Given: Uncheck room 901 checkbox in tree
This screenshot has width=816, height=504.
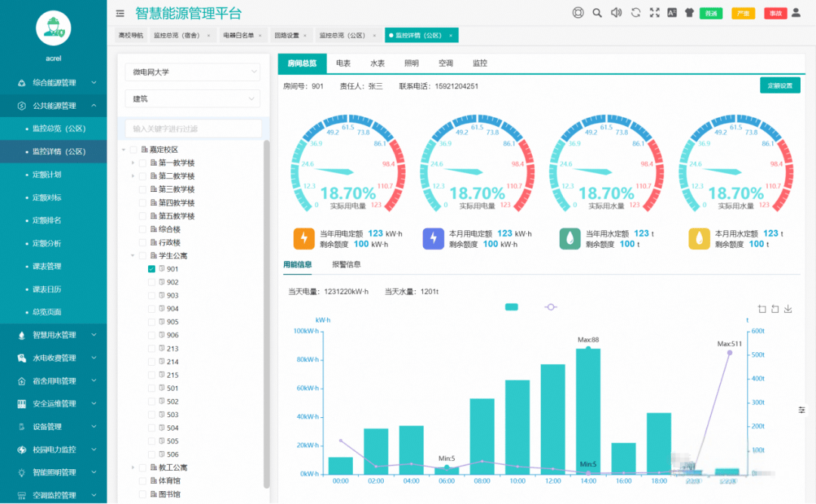Looking at the screenshot, I should pyautogui.click(x=152, y=269).
